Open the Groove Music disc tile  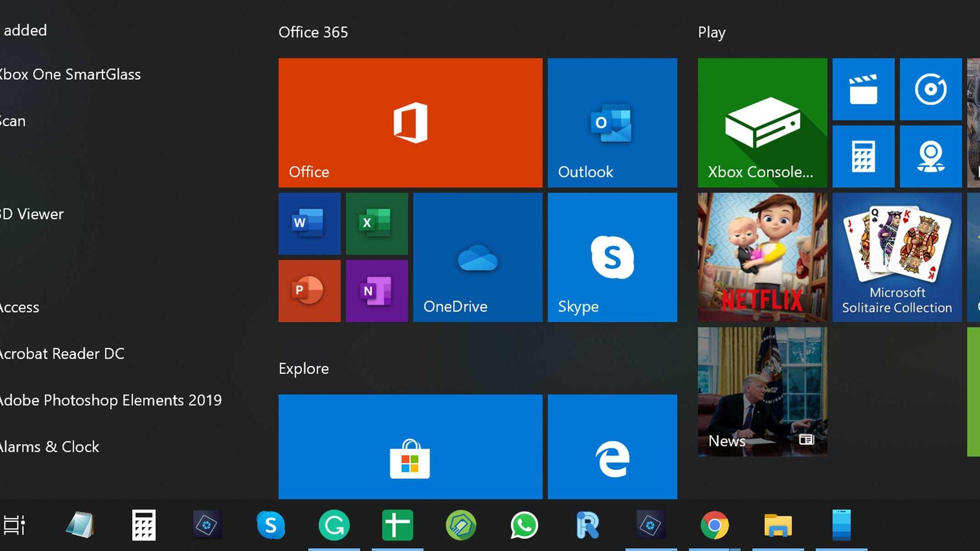click(x=931, y=89)
